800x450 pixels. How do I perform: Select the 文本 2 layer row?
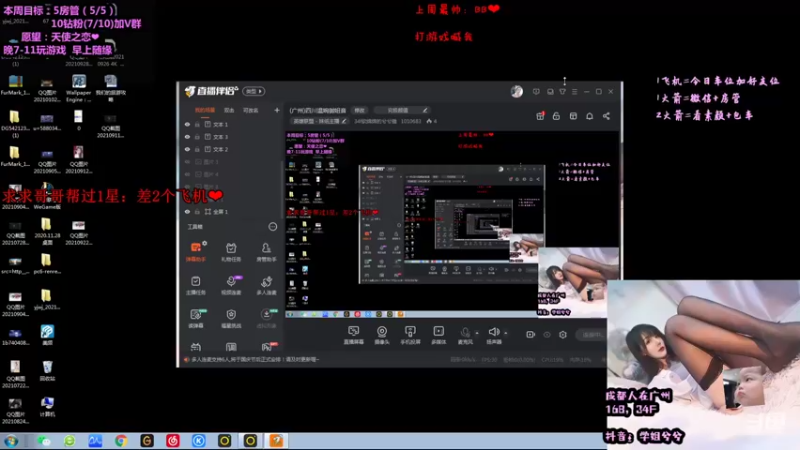231,149
